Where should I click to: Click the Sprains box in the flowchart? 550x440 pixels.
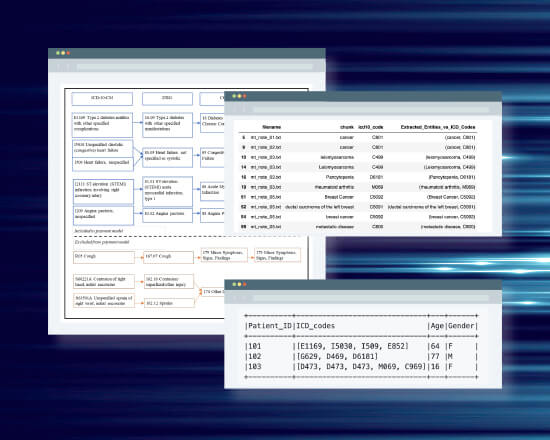pos(169,303)
